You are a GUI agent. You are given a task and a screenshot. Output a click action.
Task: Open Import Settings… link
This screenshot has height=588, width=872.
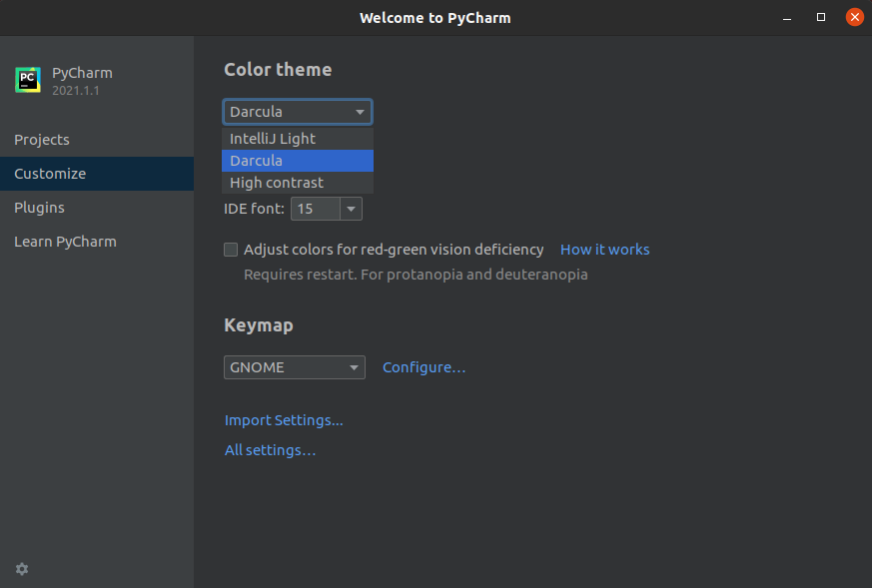(x=284, y=420)
